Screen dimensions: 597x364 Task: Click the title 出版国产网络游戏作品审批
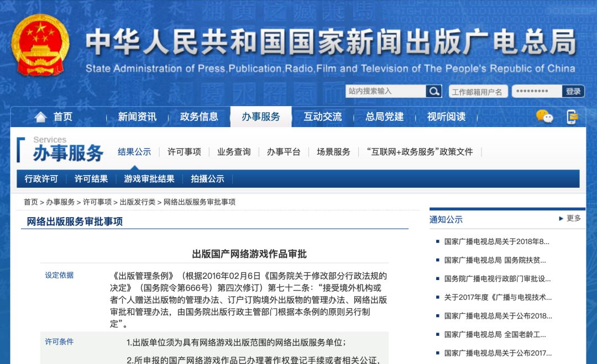point(249,254)
